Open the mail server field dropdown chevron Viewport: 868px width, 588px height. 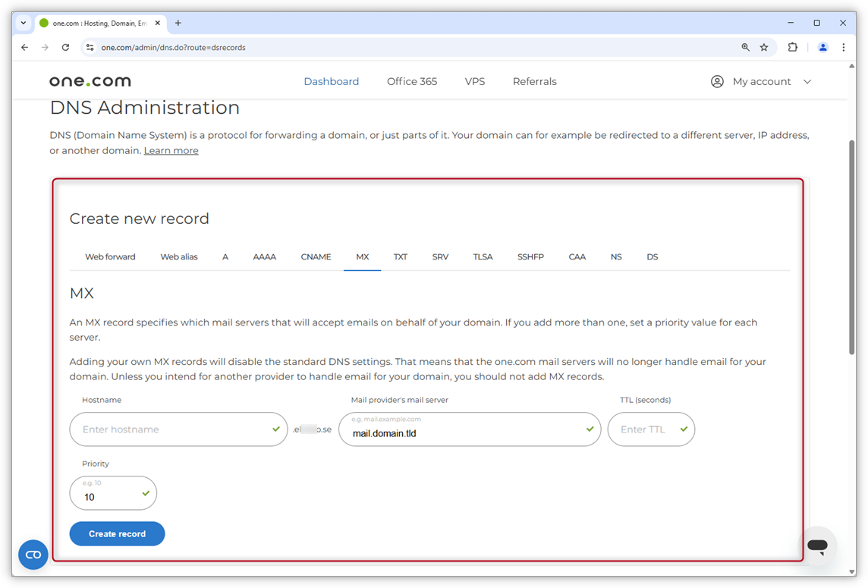tap(589, 429)
